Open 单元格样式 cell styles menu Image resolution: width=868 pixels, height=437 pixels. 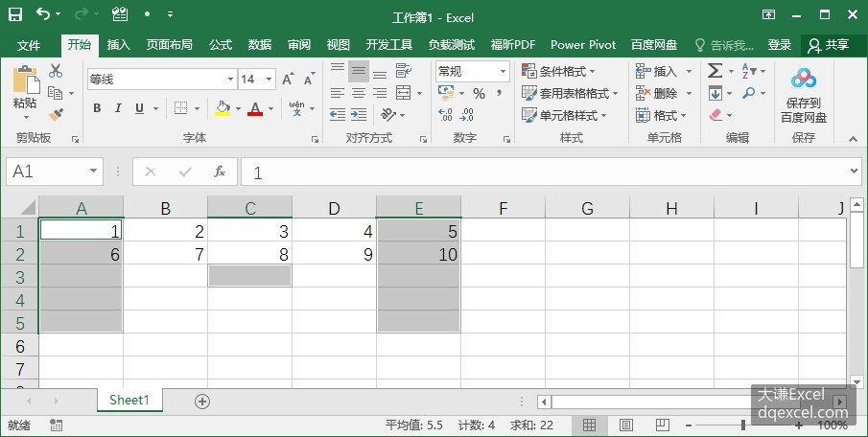564,115
